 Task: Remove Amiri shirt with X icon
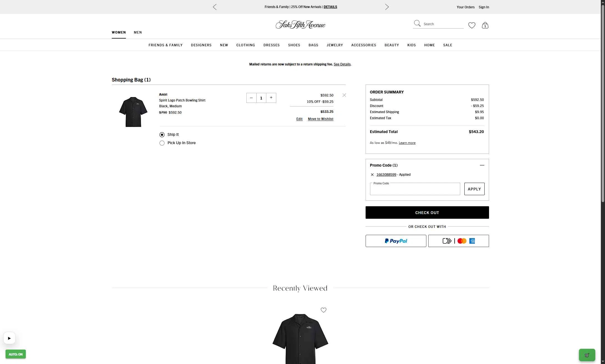click(x=344, y=95)
